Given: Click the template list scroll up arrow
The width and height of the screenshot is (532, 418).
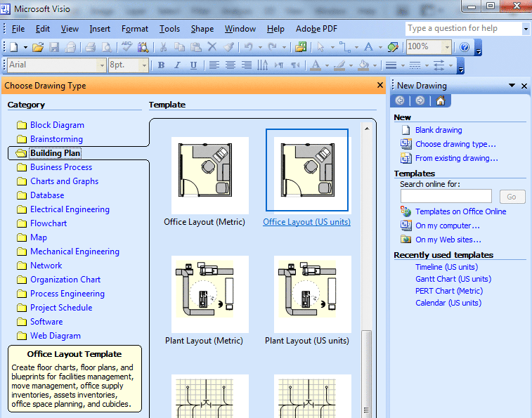Looking at the screenshot, I should pyautogui.click(x=367, y=129).
